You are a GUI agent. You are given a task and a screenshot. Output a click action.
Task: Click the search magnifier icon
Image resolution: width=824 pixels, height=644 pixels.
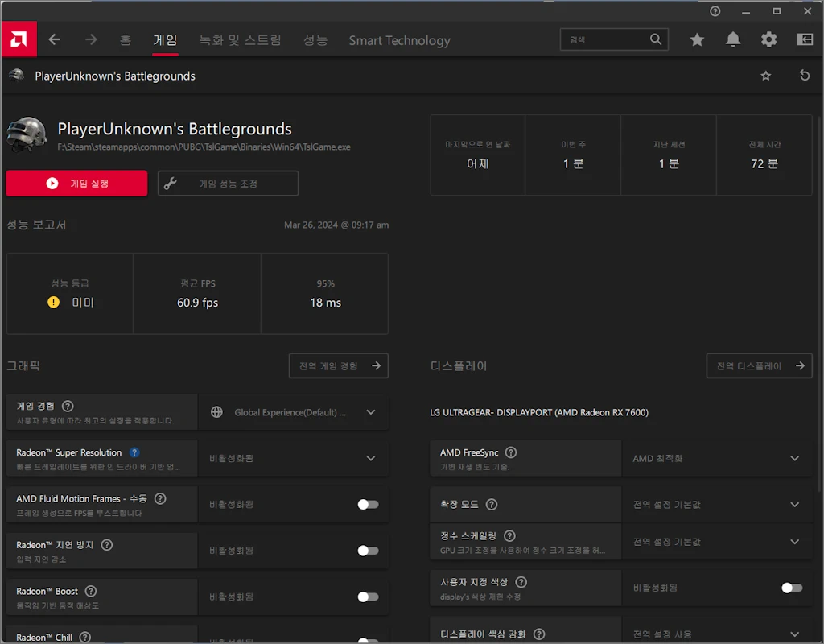point(655,39)
